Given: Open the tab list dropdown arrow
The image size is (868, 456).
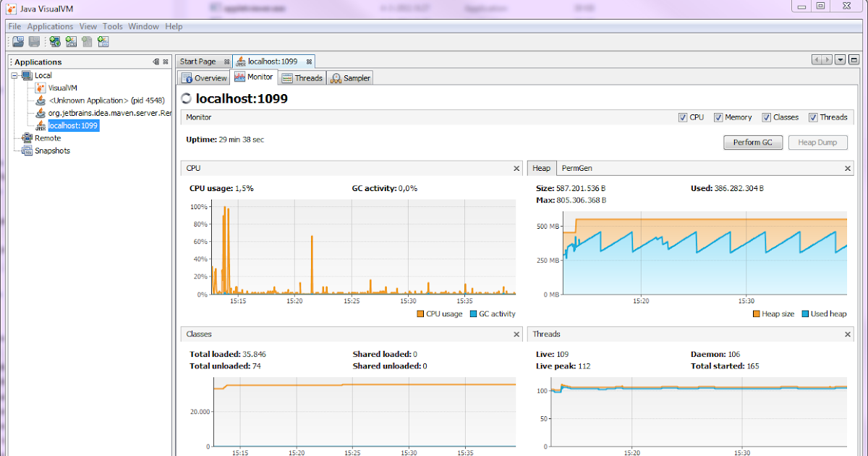Looking at the screenshot, I should [x=839, y=61].
